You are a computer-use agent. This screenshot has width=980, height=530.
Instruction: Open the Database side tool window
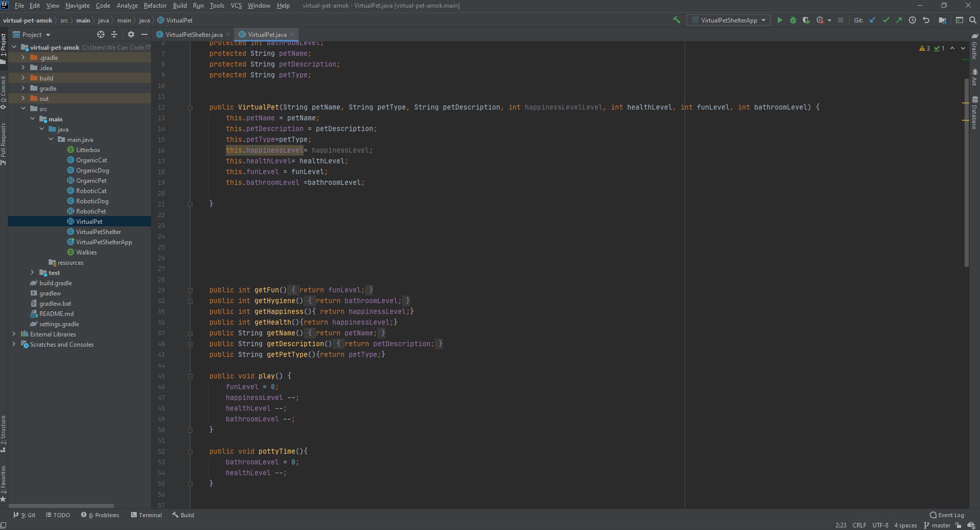pyautogui.click(x=974, y=112)
